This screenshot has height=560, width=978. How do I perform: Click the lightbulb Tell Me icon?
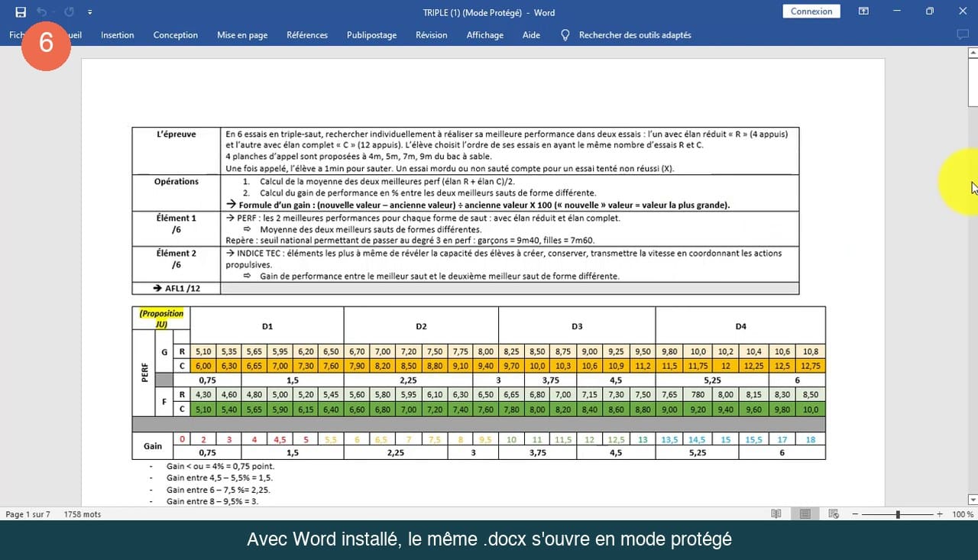pyautogui.click(x=565, y=35)
